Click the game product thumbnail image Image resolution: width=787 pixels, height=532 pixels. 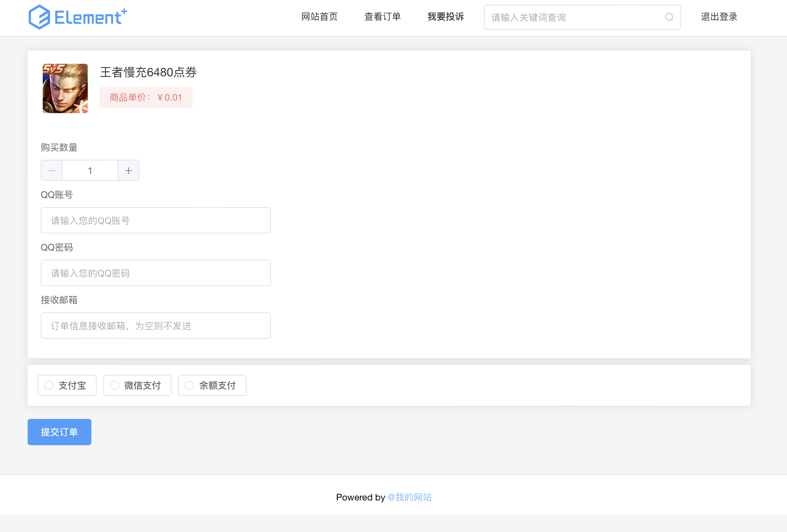click(65, 88)
